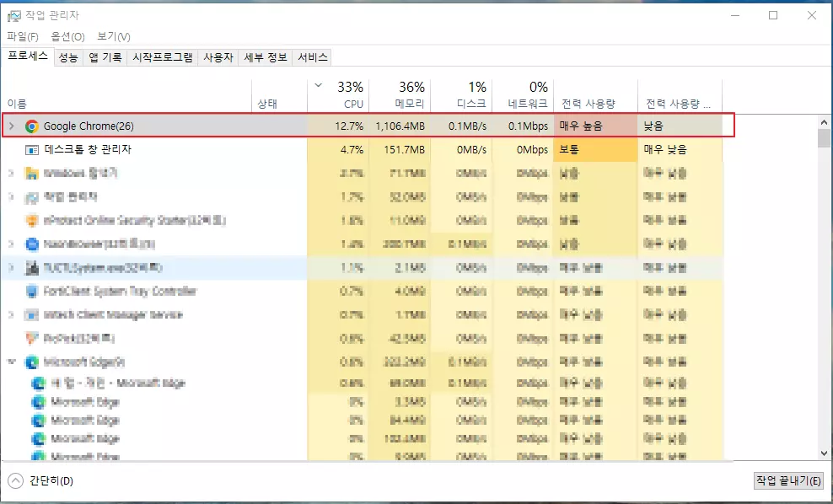Viewport: 833px width, 504px height.
Task: Click the Microsoft Edge(9) group icon
Action: pyautogui.click(x=32, y=362)
